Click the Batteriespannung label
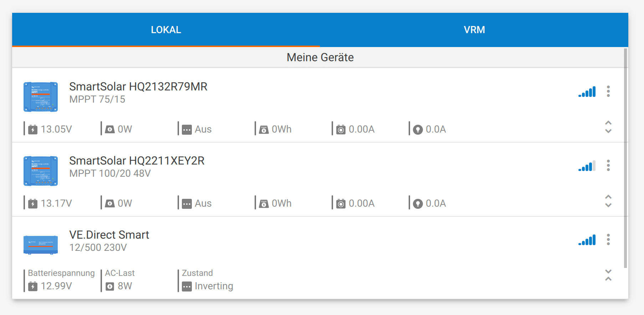 click(61, 273)
